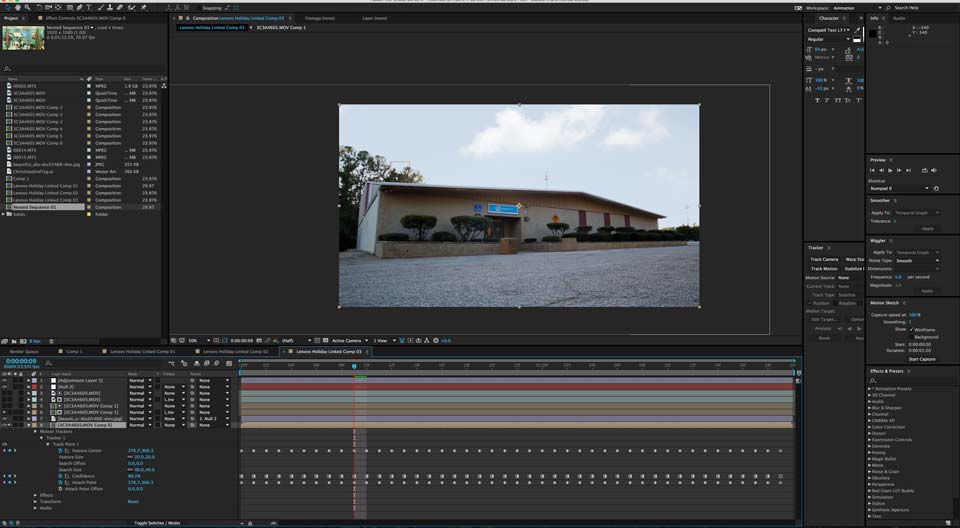This screenshot has height=528, width=960.
Task: Enable Background checkbox in Motion Sketch
Action: [x=911, y=336]
